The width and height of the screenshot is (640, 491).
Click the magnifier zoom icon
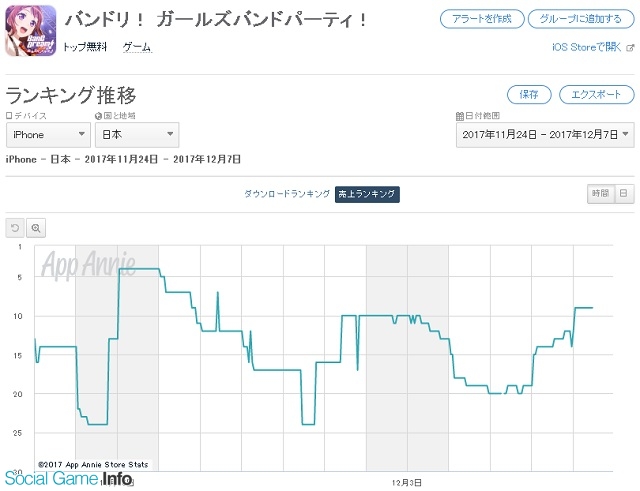click(36, 228)
